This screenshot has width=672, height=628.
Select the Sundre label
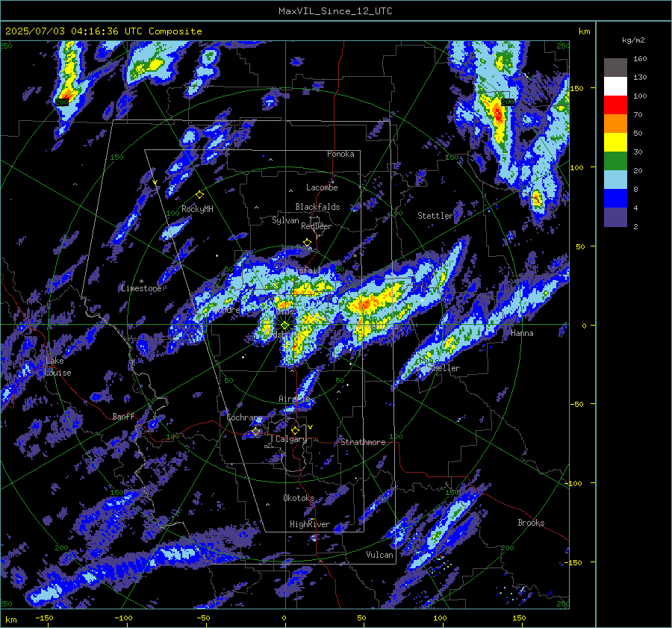click(x=227, y=309)
